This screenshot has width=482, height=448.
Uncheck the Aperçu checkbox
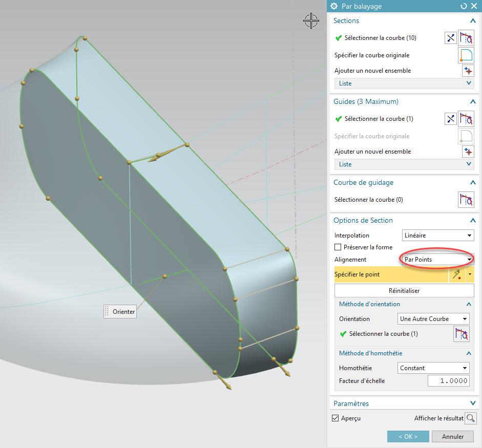coord(336,418)
